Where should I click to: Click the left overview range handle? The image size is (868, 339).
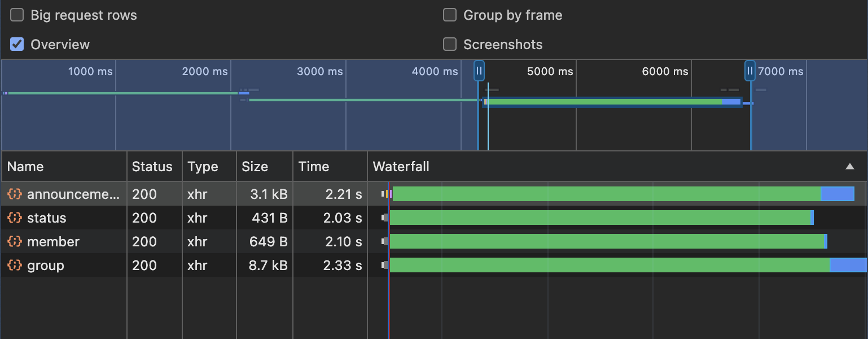coord(479,71)
